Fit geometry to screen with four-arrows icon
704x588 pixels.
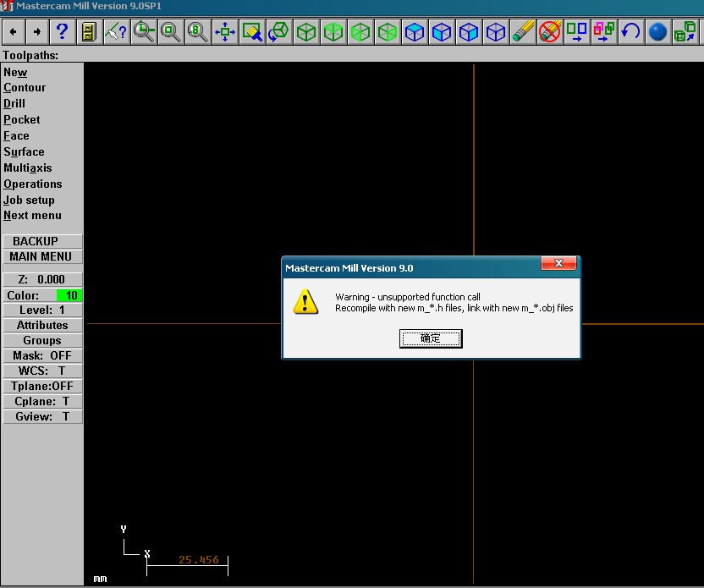click(x=225, y=32)
